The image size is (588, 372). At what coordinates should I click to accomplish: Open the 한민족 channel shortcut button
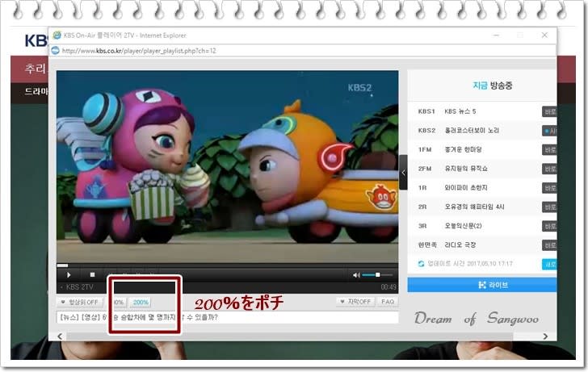click(550, 245)
